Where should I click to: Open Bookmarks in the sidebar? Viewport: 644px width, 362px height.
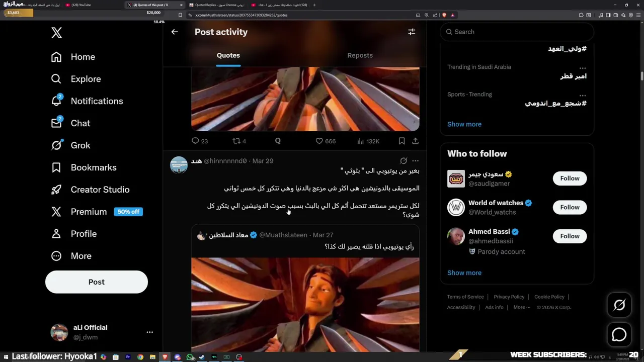pos(84,167)
